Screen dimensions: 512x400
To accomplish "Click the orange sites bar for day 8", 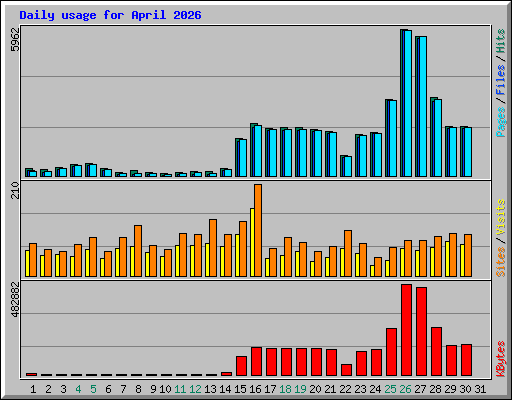I will click(x=138, y=251).
